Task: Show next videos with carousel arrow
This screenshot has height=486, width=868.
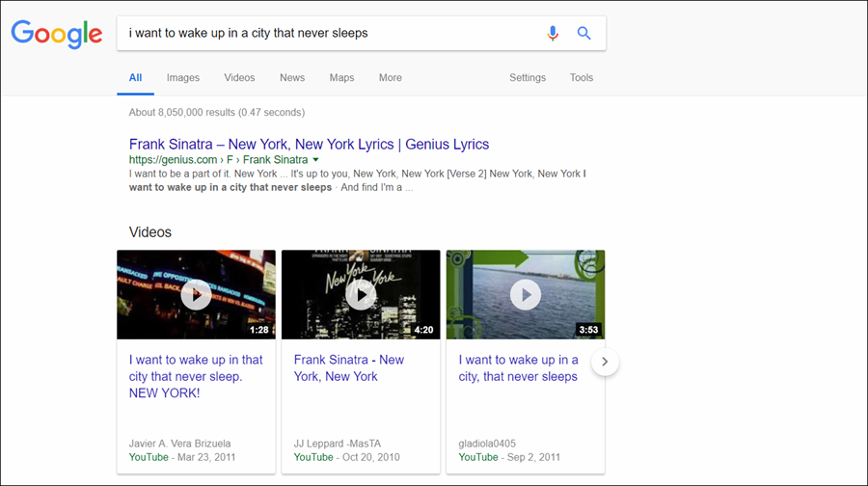Action: coord(605,362)
